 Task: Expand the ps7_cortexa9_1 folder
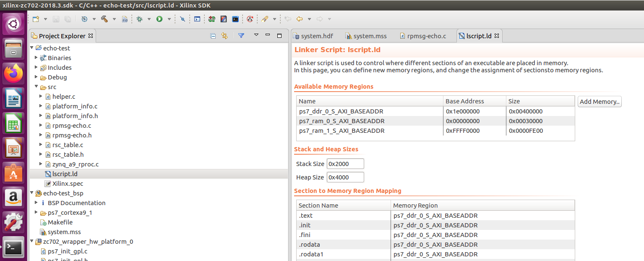(x=37, y=212)
